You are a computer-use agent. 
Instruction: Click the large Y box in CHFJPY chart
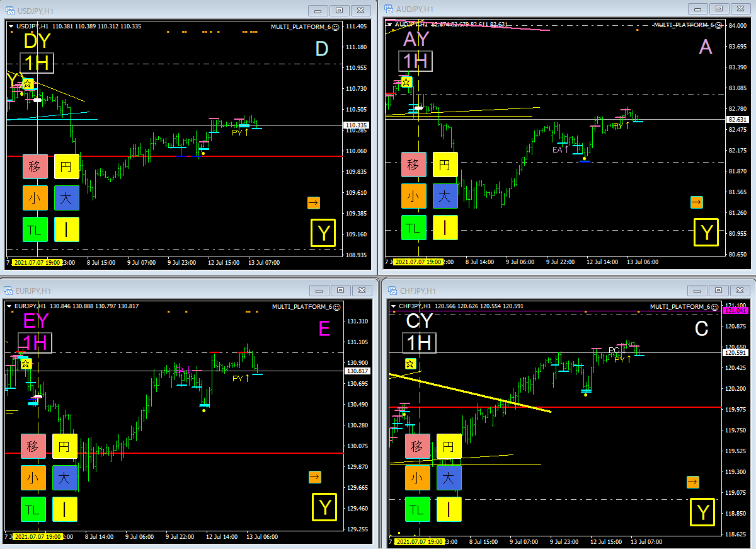[703, 512]
